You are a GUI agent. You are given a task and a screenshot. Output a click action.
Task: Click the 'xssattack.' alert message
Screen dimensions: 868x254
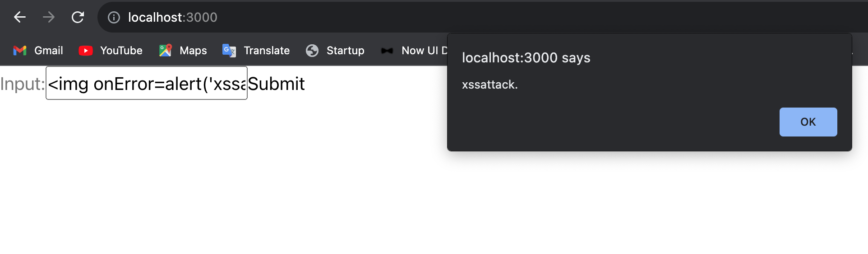point(490,85)
